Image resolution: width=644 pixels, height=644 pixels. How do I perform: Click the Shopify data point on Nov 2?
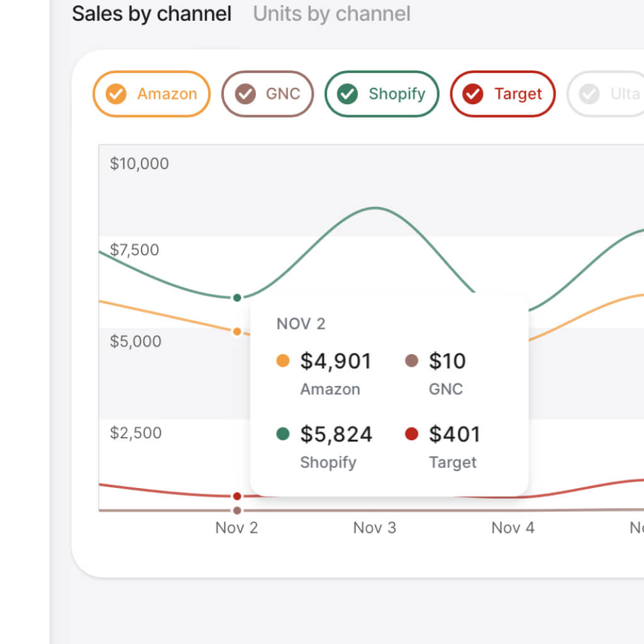click(237, 297)
